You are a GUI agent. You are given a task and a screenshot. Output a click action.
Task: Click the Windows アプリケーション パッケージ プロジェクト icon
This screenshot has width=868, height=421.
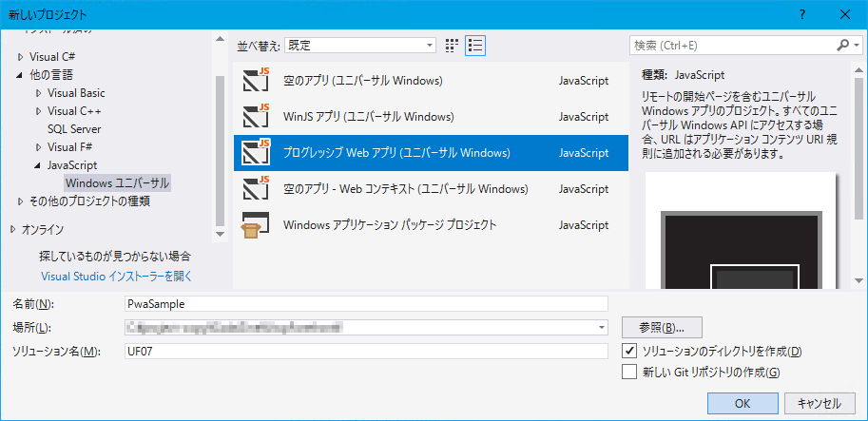click(x=256, y=225)
